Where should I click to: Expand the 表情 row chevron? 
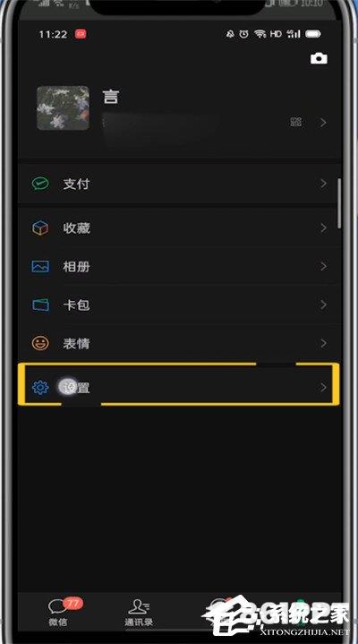(323, 343)
